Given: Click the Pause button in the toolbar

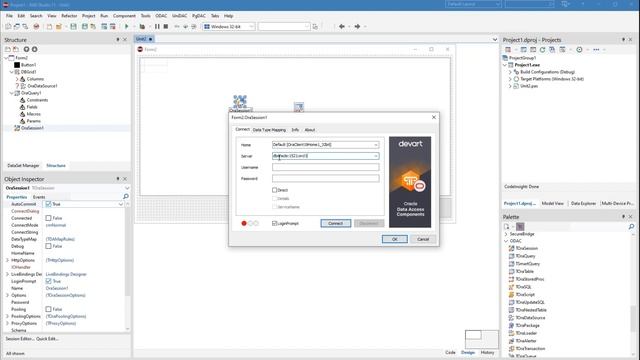Looking at the screenshot, I should [157, 27].
